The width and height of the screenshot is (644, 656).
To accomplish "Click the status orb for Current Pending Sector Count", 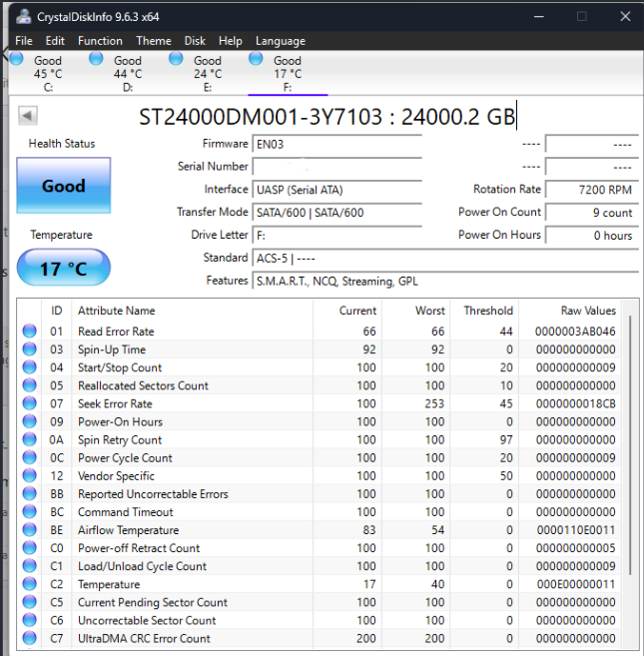I will pos(29,602).
